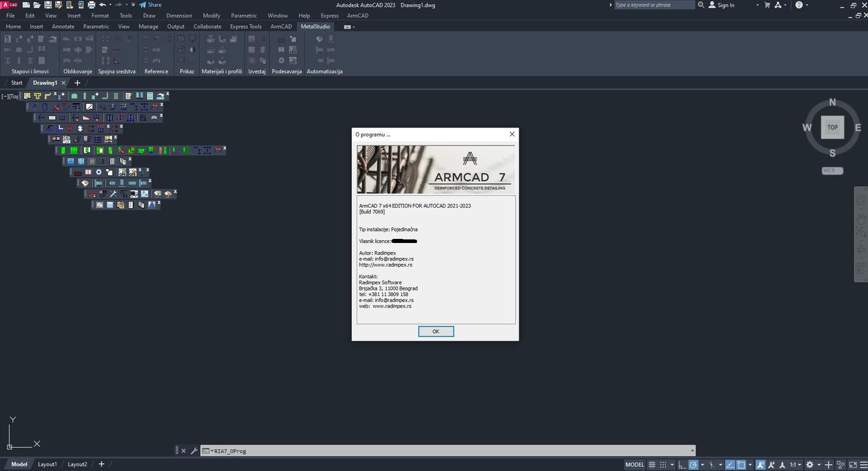
Task: Toggle Object Snap Tracking in status bar
Action: [730, 465]
